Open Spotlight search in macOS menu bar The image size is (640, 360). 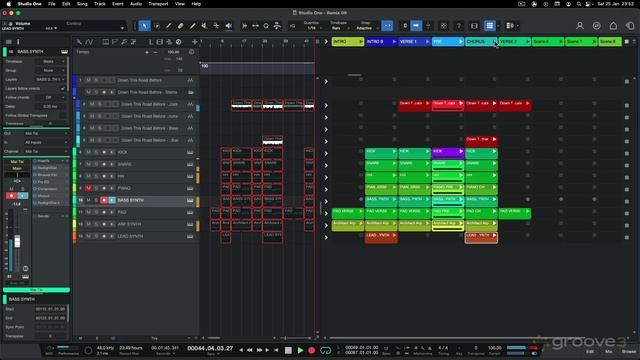[578, 4]
